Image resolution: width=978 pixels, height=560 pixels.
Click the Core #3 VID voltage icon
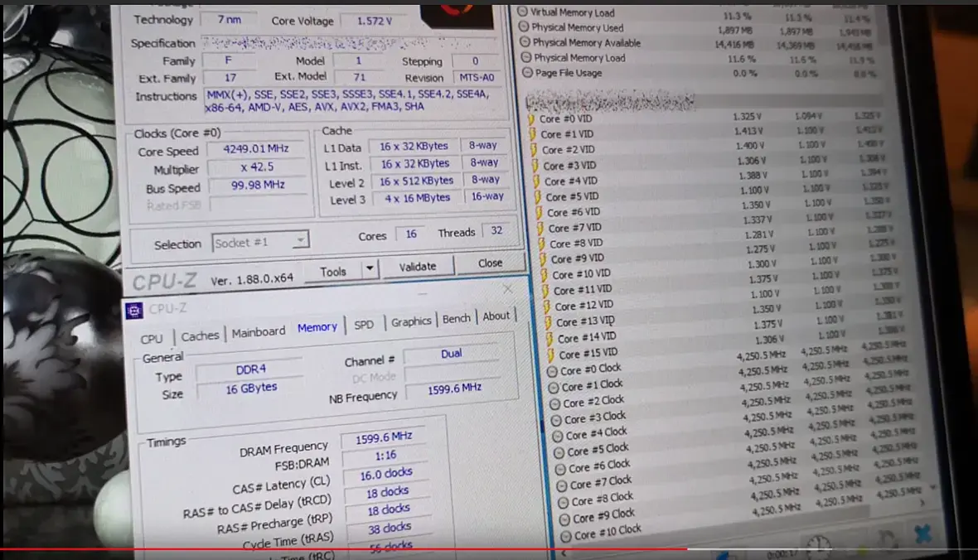click(x=535, y=165)
